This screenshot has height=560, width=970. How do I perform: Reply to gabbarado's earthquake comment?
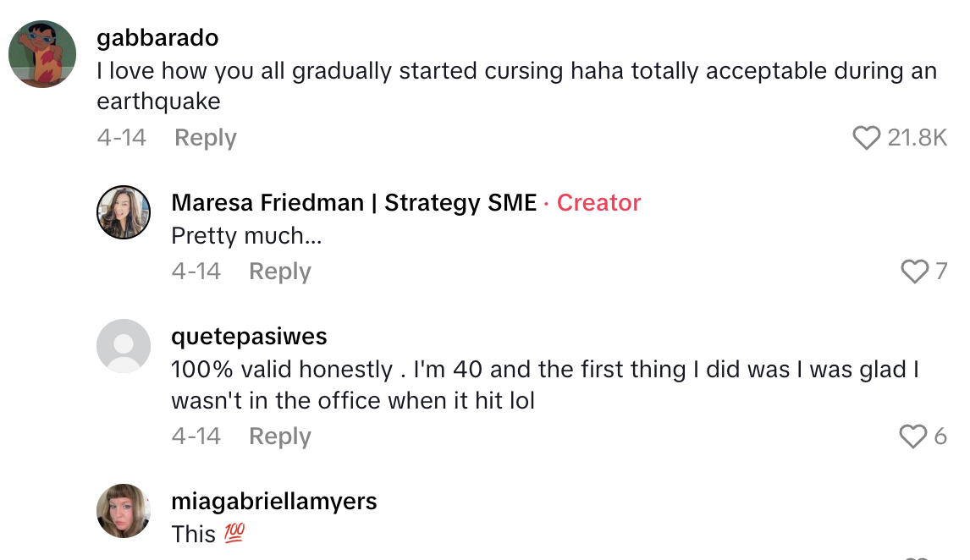[205, 138]
